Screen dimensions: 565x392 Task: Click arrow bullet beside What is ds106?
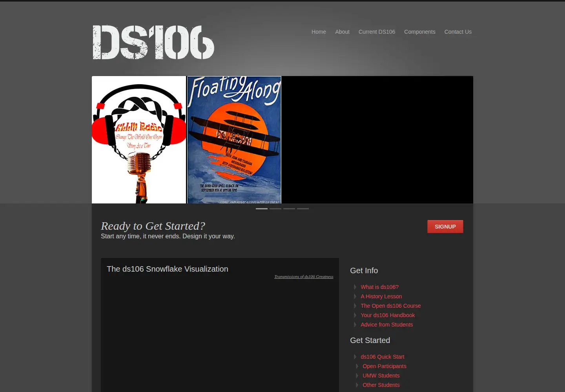tap(355, 287)
